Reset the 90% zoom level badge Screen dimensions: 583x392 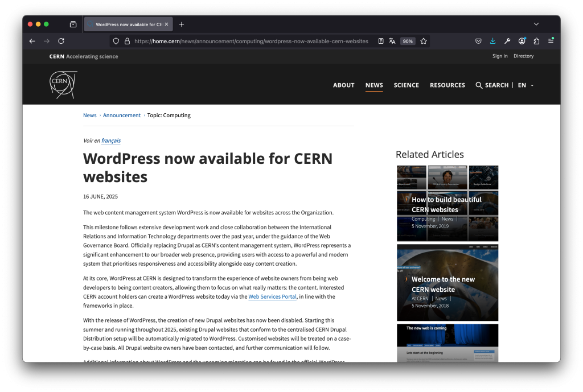(x=408, y=41)
